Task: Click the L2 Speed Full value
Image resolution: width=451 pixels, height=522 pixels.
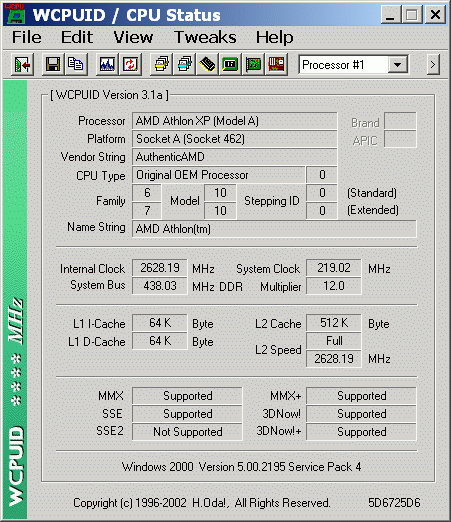Action: coord(334,341)
